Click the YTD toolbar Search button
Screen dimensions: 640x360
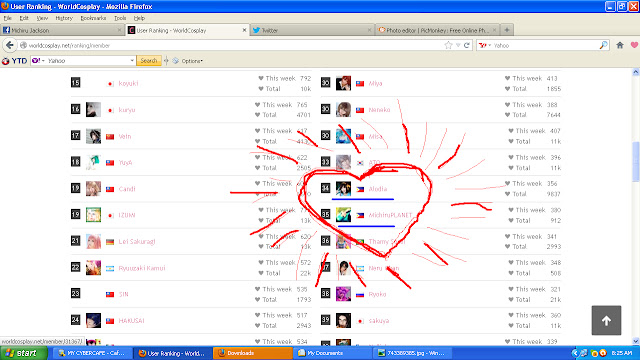(x=149, y=61)
